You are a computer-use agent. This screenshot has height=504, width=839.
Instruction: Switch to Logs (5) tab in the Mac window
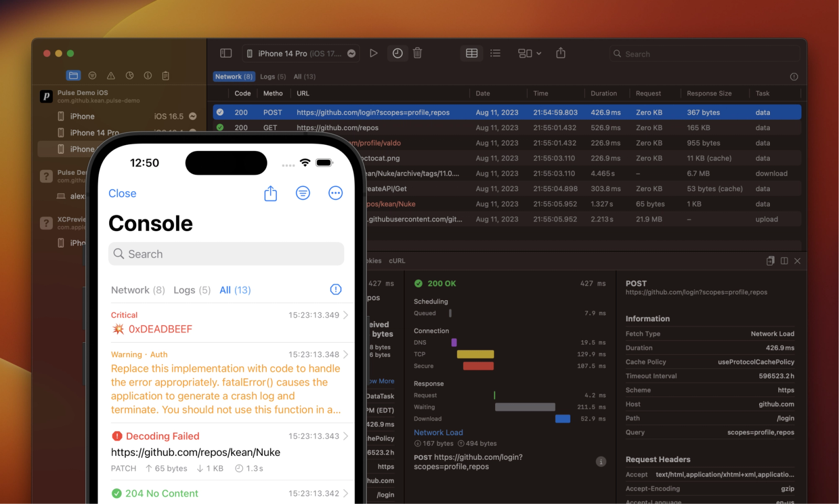click(x=273, y=76)
